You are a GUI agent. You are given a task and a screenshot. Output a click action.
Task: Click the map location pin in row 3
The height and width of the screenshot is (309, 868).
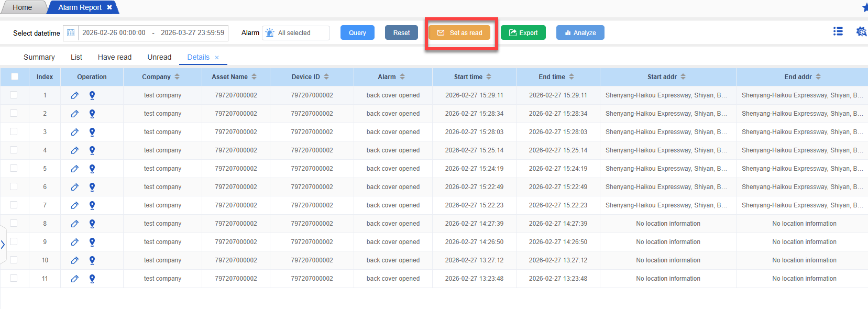[92, 132]
